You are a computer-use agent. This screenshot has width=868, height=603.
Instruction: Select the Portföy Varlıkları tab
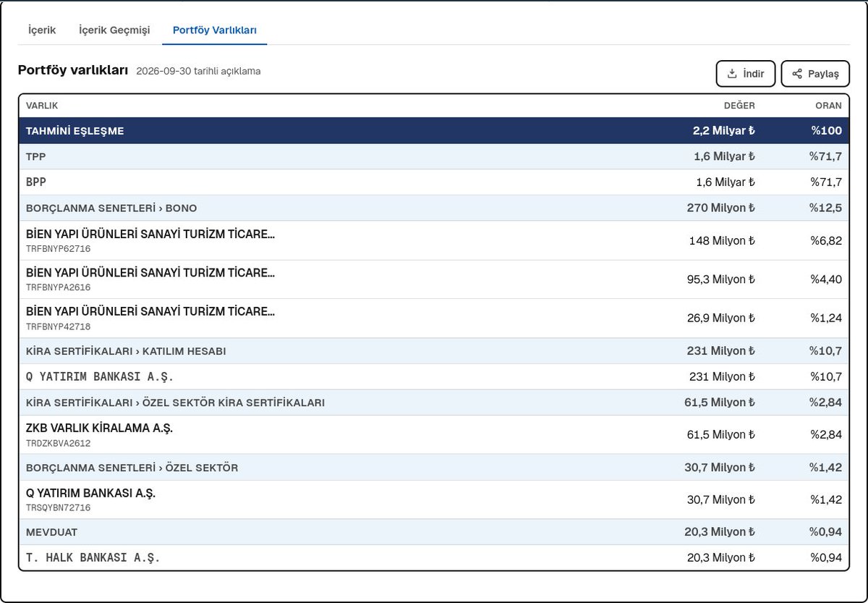click(215, 30)
